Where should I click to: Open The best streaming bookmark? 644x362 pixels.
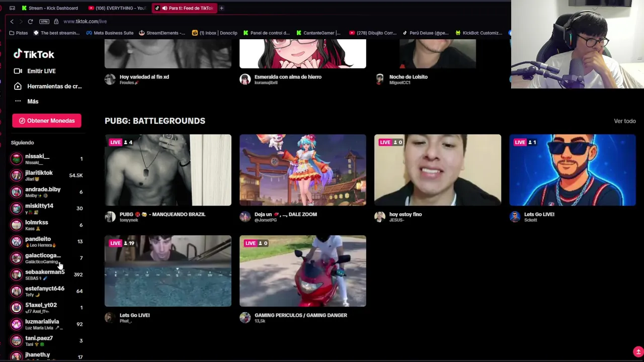point(56,33)
